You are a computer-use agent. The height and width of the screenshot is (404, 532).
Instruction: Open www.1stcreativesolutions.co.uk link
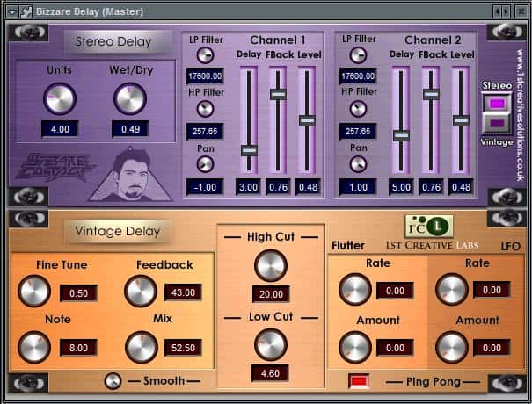tap(521, 115)
